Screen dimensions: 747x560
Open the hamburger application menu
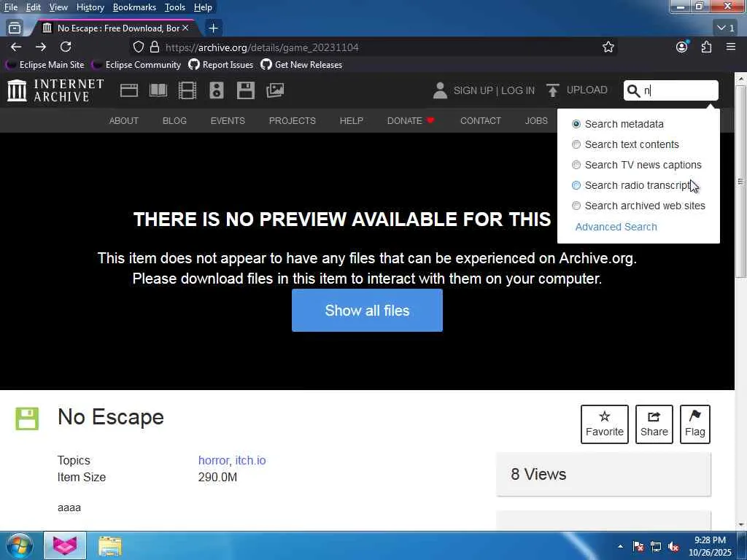731,47
